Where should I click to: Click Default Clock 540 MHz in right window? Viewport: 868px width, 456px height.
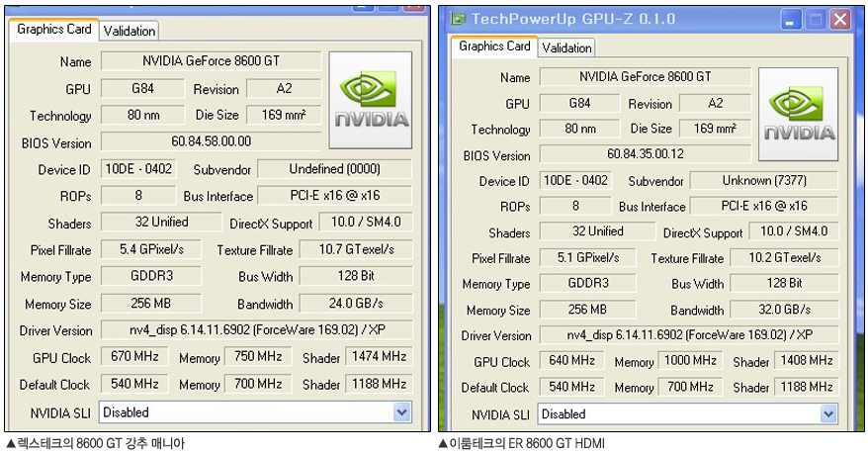coord(571,387)
